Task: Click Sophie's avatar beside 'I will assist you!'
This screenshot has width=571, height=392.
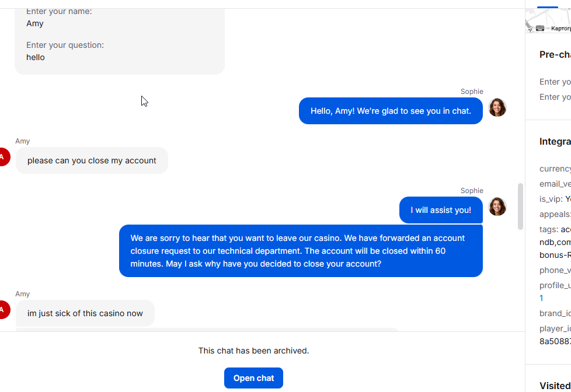Action: [x=497, y=206]
